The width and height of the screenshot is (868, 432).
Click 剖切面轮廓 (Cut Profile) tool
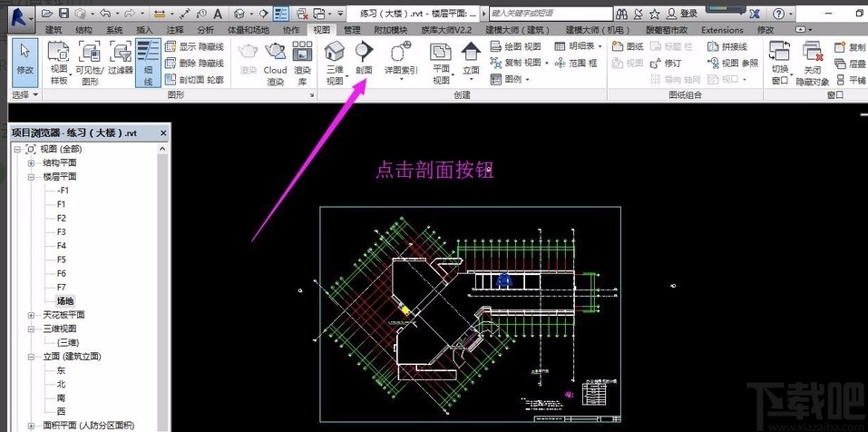coord(194,80)
